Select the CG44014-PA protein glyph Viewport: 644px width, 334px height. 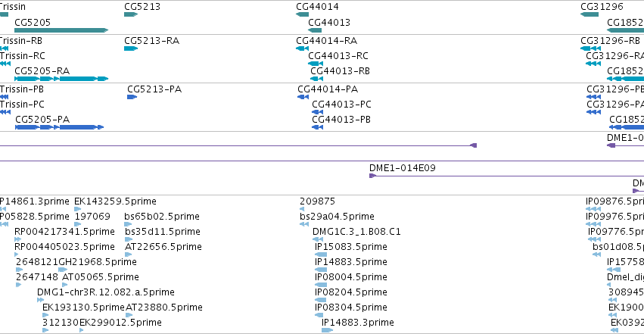(303, 97)
